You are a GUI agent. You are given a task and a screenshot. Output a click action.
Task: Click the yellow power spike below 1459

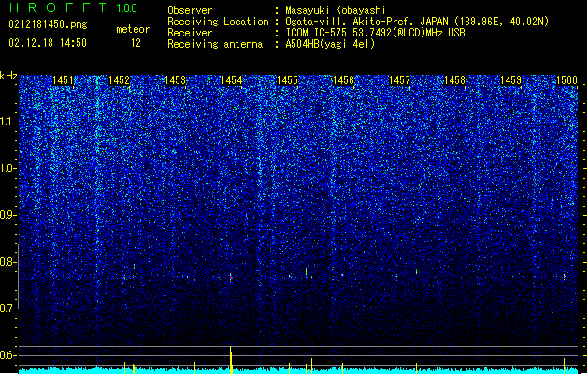(495, 363)
